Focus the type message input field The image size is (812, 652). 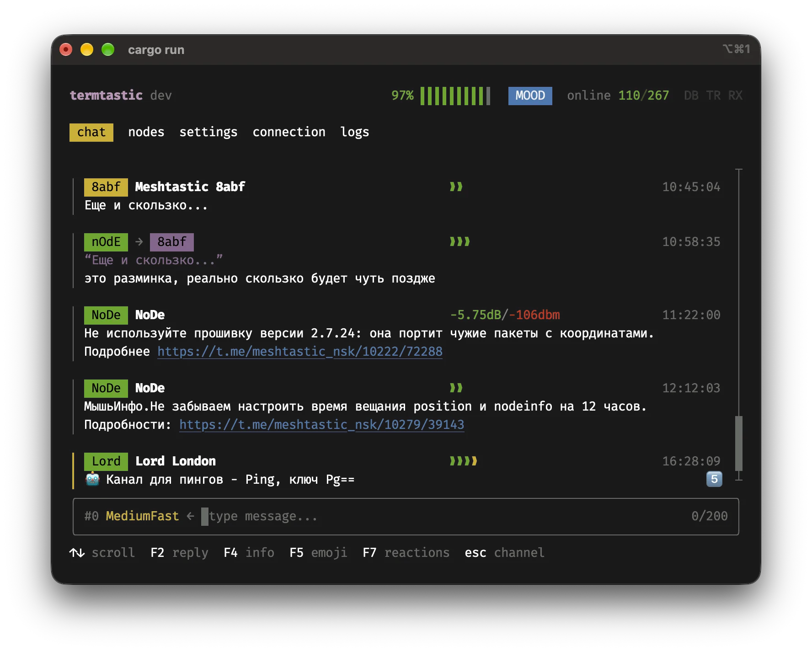(x=406, y=516)
